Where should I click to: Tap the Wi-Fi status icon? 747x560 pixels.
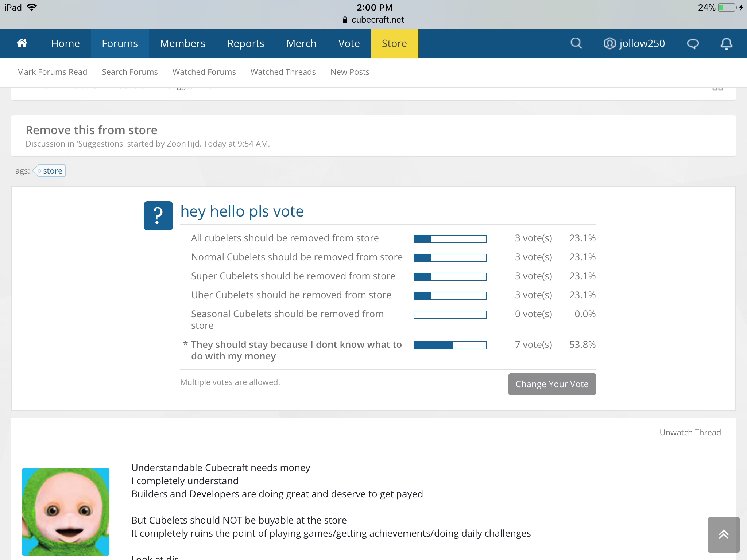[32, 7]
